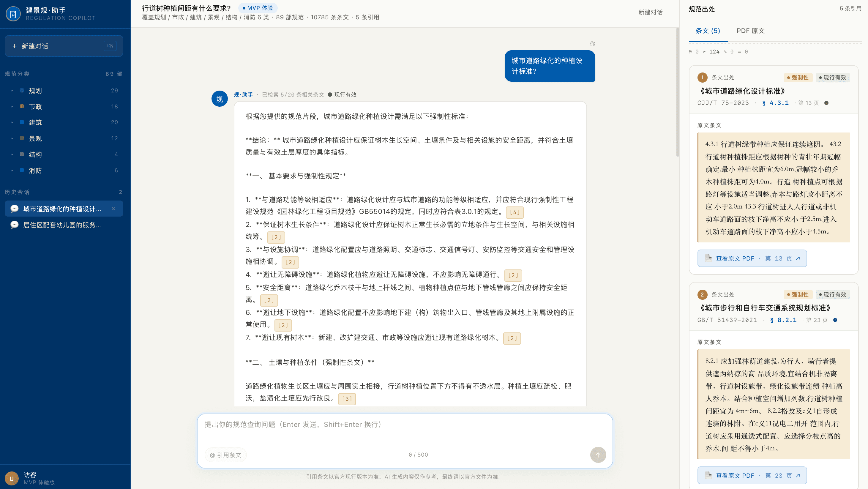Open 查看原文 PDF 第 23 页
Screen dimensions: 868x489
click(752, 475)
